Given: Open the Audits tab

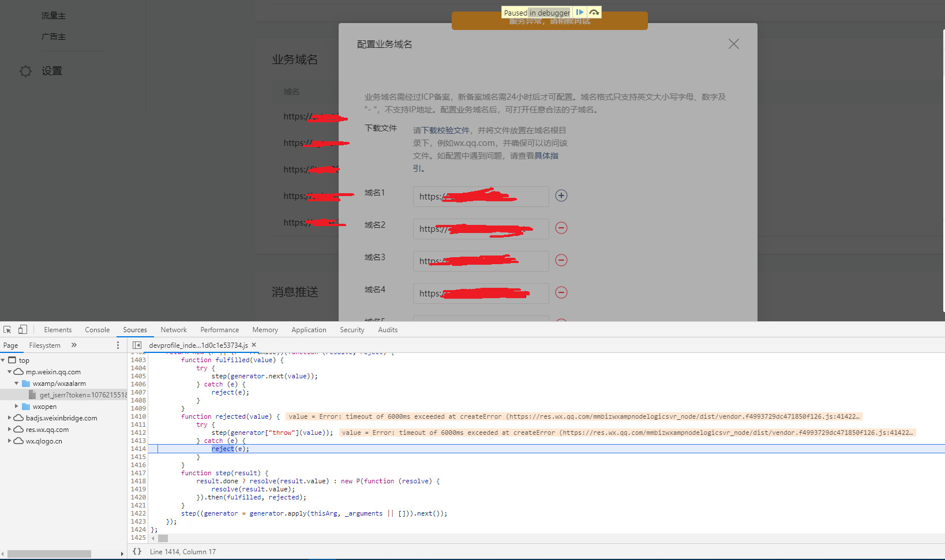Looking at the screenshot, I should pyautogui.click(x=388, y=330).
